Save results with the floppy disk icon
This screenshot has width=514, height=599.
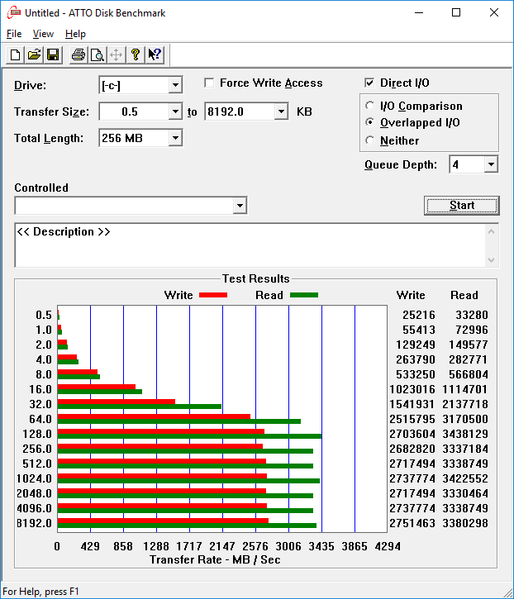(53, 55)
